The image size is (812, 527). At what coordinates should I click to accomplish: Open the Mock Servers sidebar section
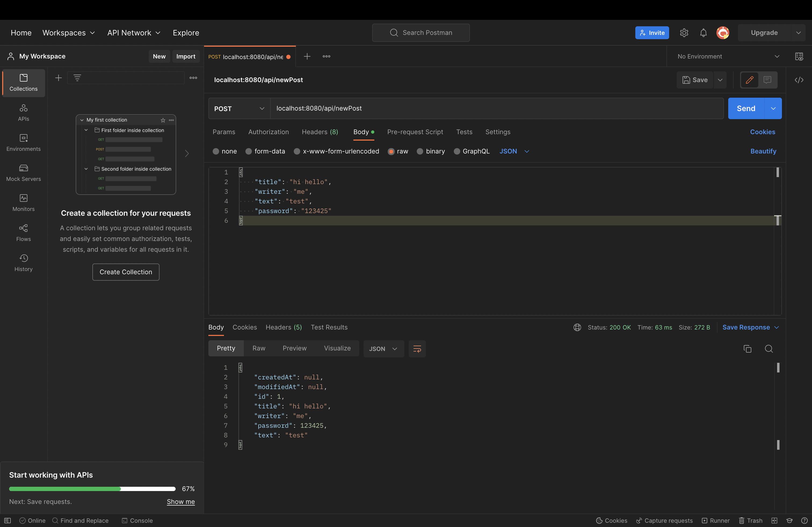(x=24, y=173)
